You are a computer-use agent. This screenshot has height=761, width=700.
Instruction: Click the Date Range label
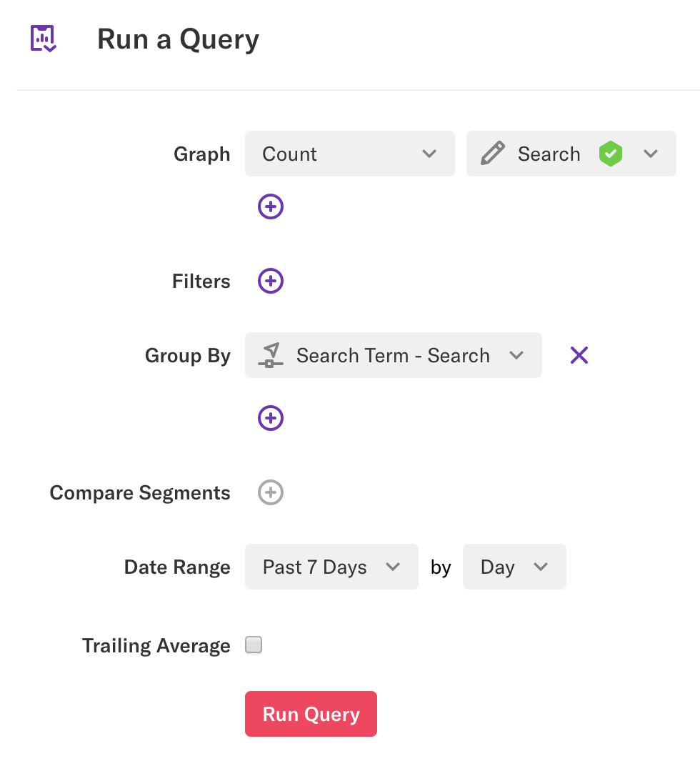click(177, 567)
